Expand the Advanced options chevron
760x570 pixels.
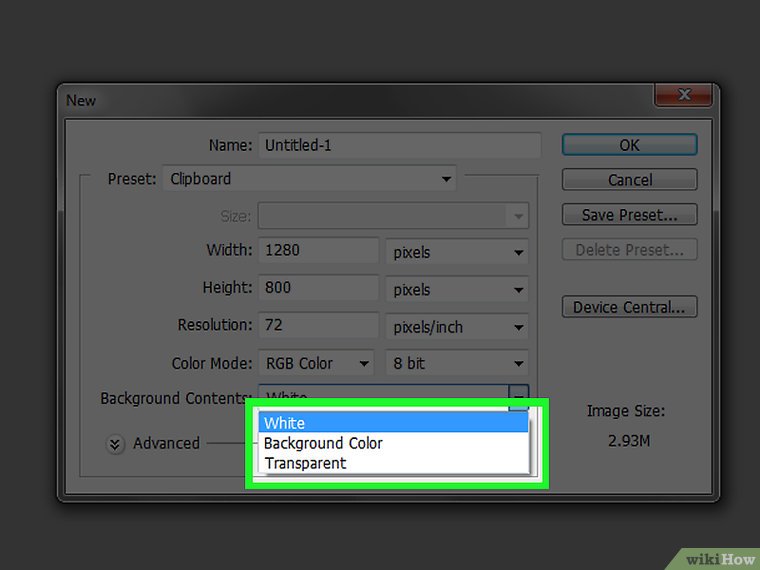(117, 444)
